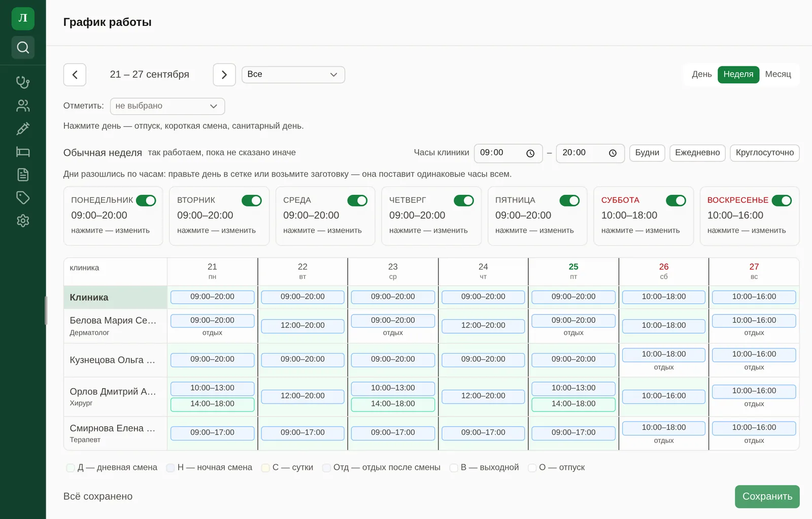Image resolution: width=812 pixels, height=519 pixels.
Task: Open the stethoscope section in sidebar
Action: [23, 82]
